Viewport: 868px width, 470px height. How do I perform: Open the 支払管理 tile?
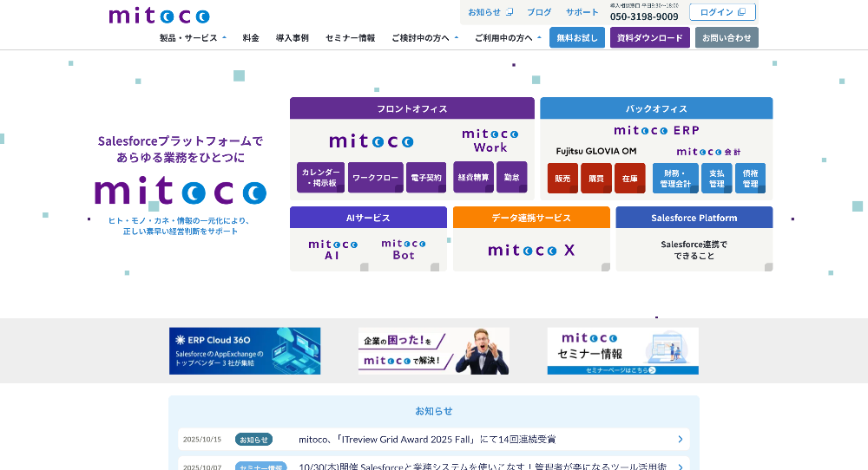(716, 178)
